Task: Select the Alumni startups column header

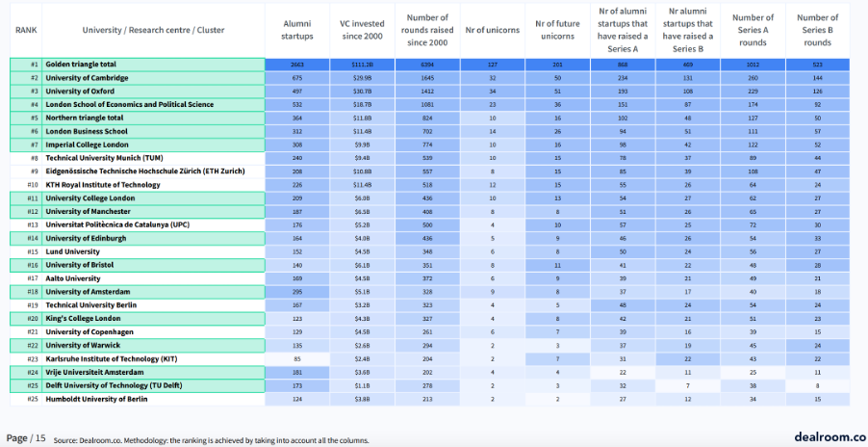Action: click(x=297, y=30)
